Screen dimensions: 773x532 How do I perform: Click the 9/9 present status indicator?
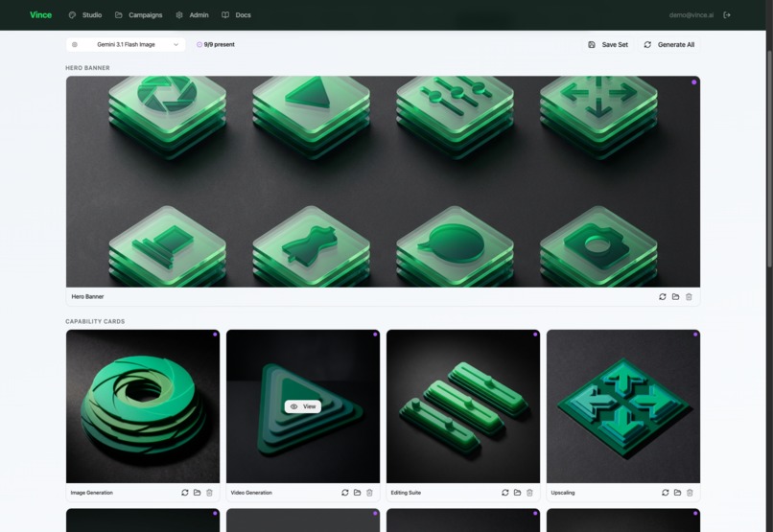point(216,44)
